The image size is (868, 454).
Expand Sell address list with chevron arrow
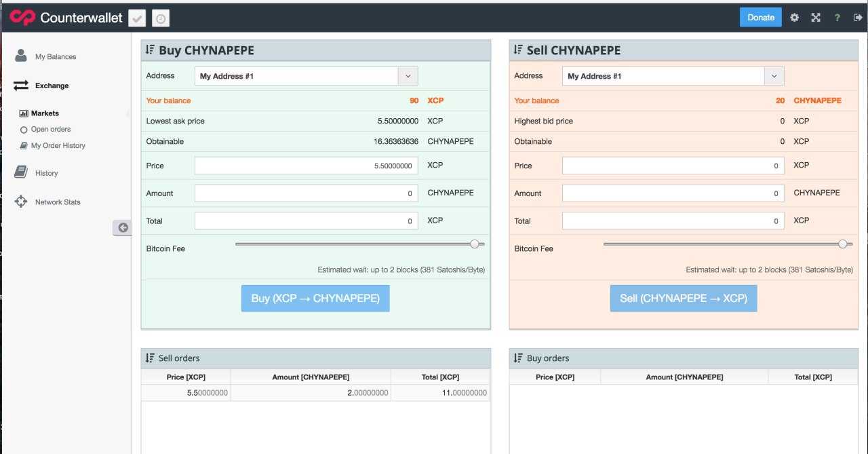774,76
